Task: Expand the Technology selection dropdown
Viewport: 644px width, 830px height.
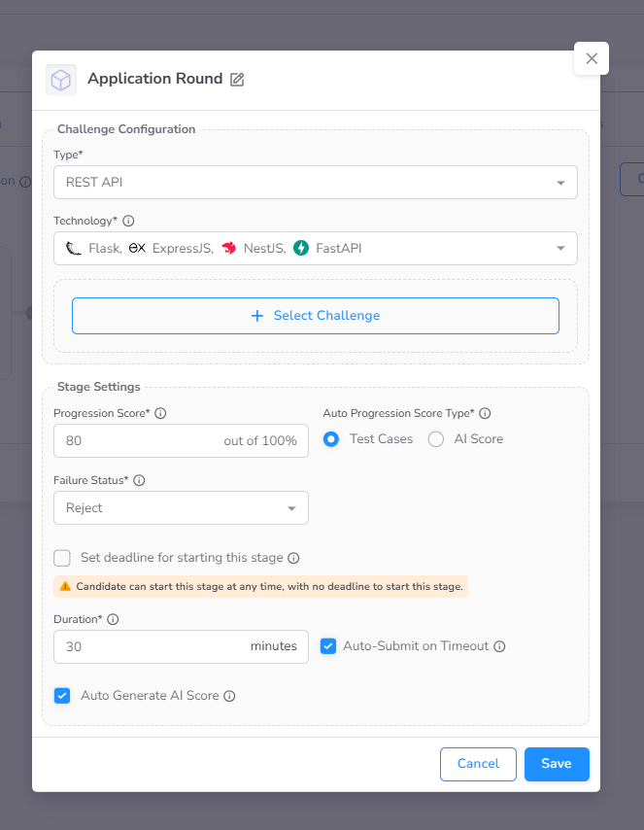Action: pyautogui.click(x=560, y=248)
